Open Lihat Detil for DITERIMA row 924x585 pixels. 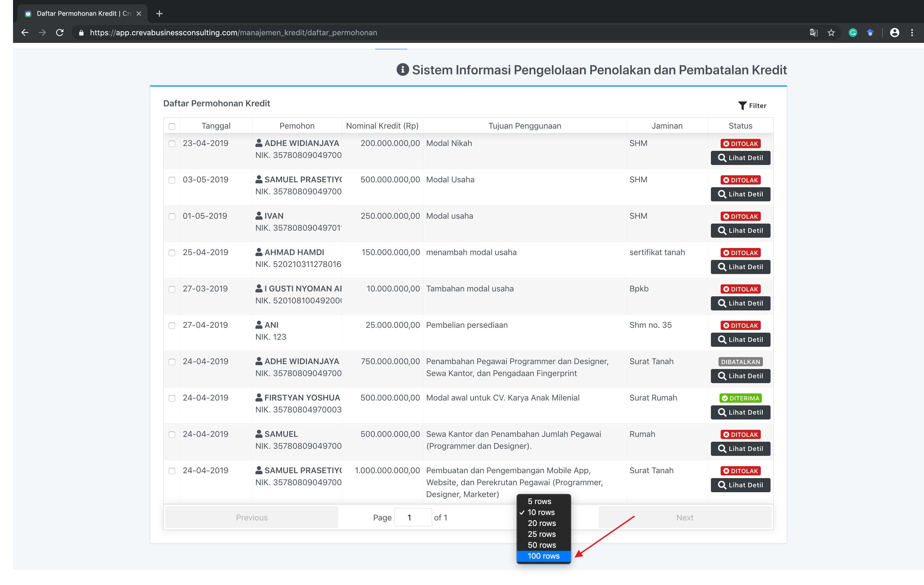[740, 412]
